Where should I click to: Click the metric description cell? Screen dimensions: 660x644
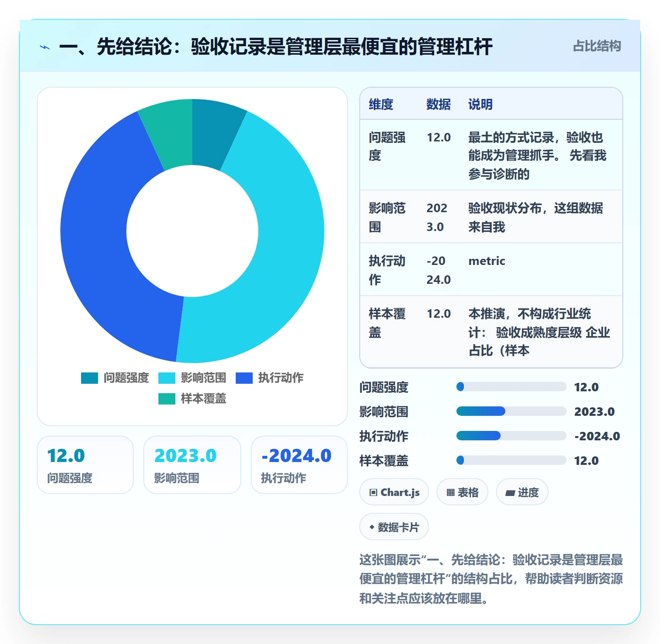pos(541,270)
